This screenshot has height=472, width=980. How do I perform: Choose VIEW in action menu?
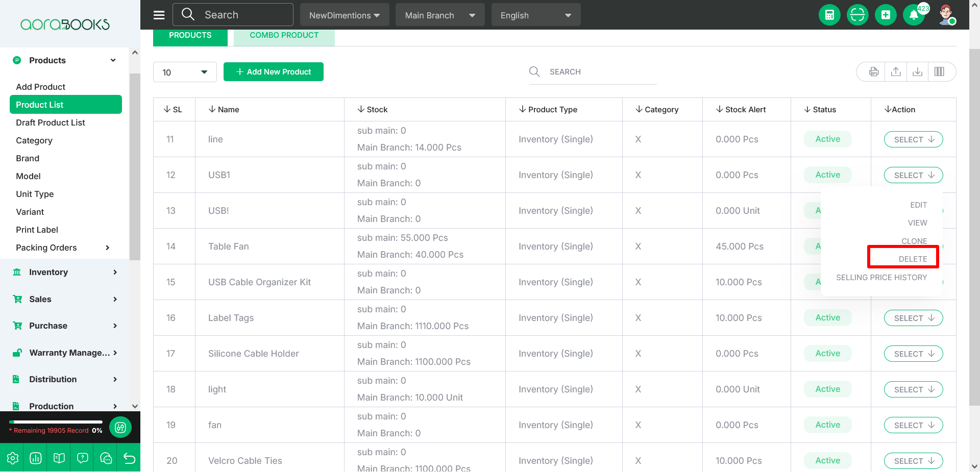(x=917, y=222)
